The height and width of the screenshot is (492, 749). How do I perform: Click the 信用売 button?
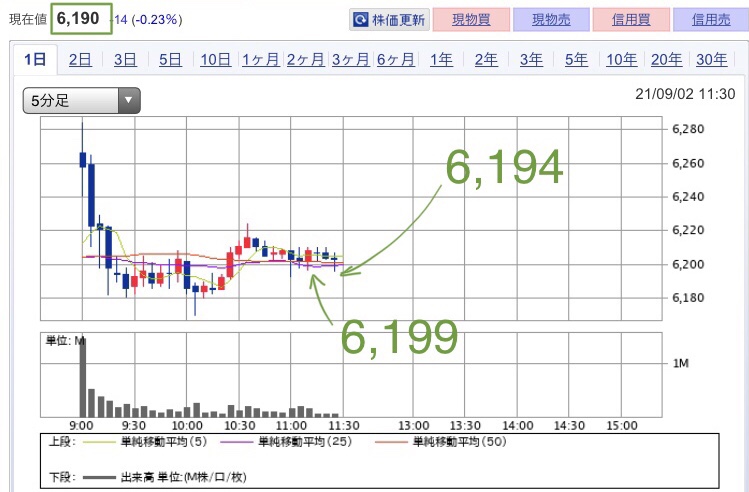pyautogui.click(x=711, y=20)
